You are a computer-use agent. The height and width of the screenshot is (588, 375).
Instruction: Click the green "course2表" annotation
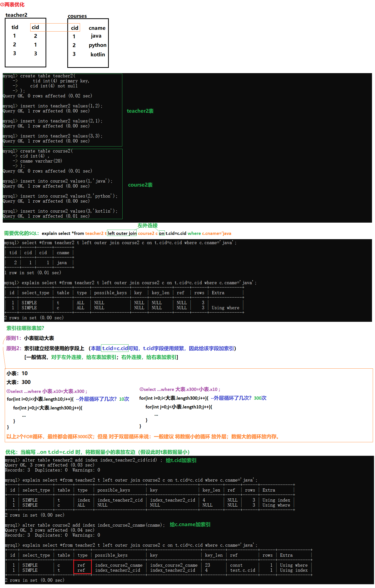140,185
